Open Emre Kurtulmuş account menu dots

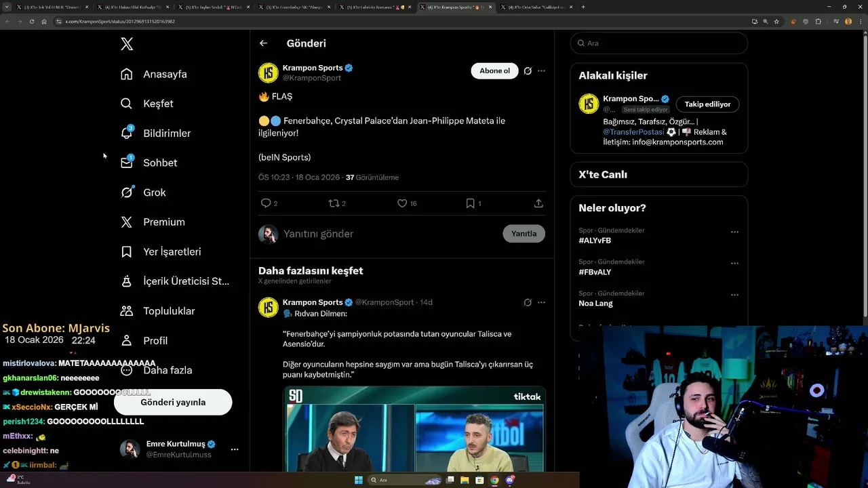(235, 449)
